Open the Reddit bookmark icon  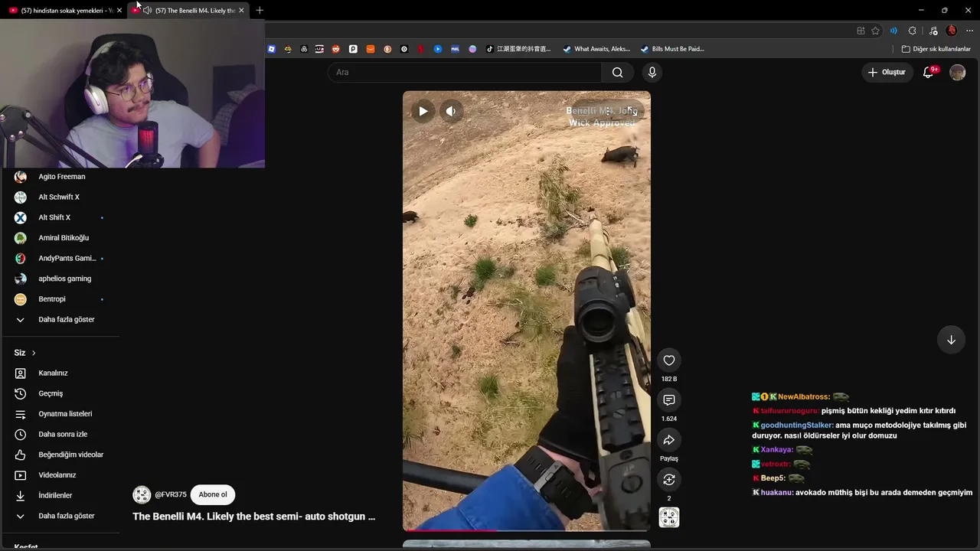pyautogui.click(x=335, y=49)
